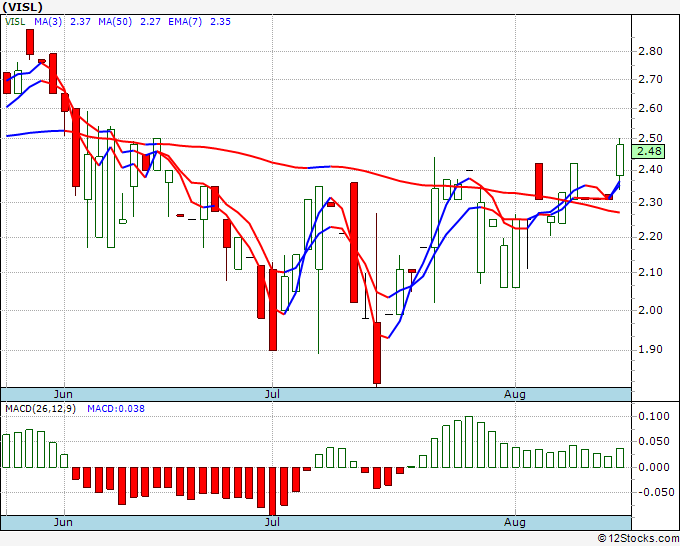Click the MACD:0.038 value label
The width and height of the screenshot is (680, 546).
click(116, 409)
